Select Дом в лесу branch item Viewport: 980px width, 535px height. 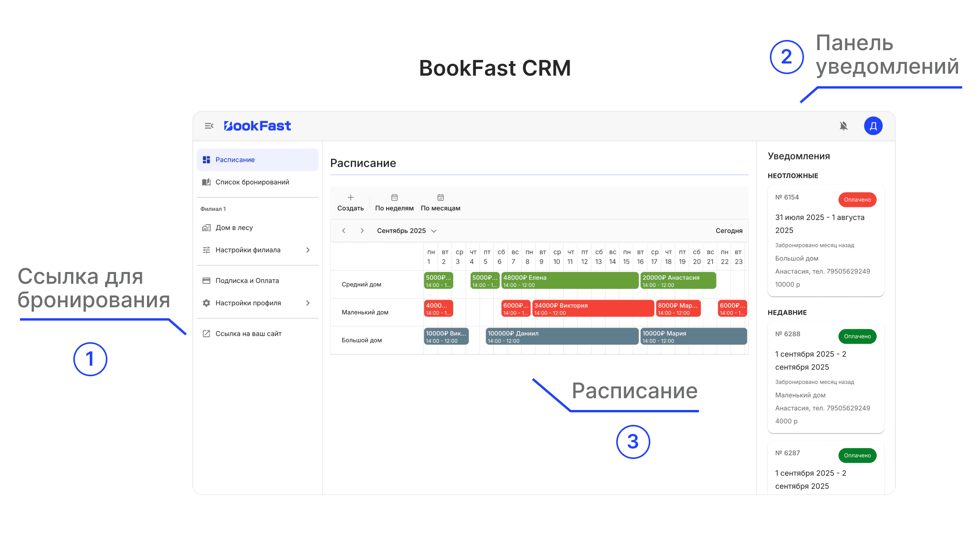(234, 228)
